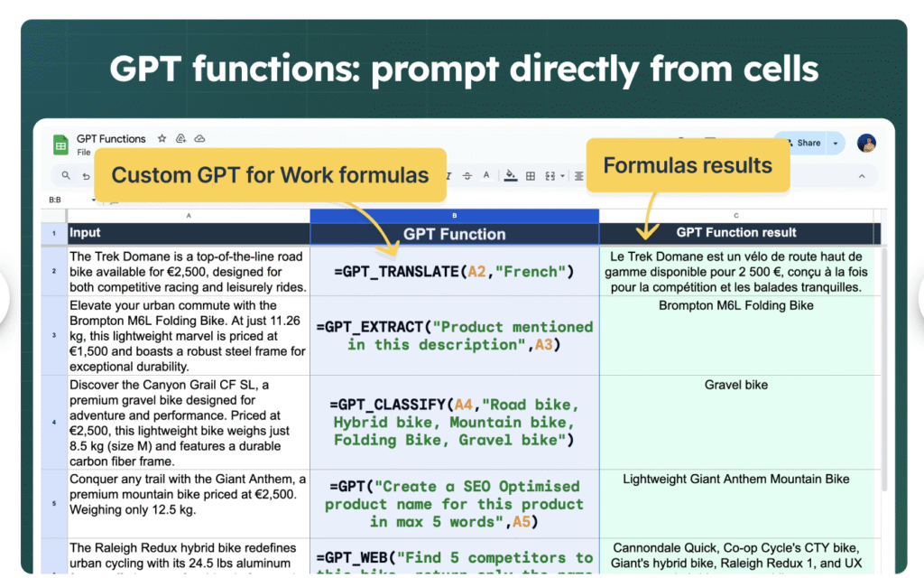Select the GPT_EXTRACT formula cell

click(455, 336)
